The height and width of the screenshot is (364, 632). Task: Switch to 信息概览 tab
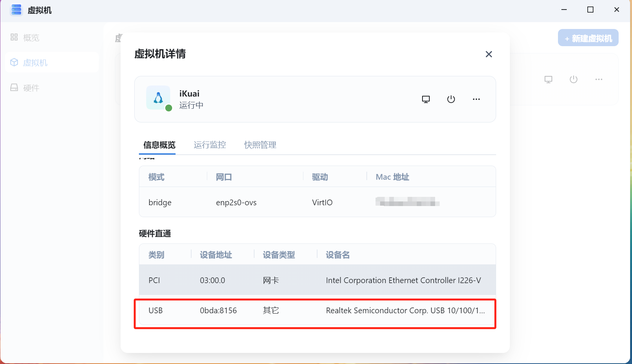point(160,145)
